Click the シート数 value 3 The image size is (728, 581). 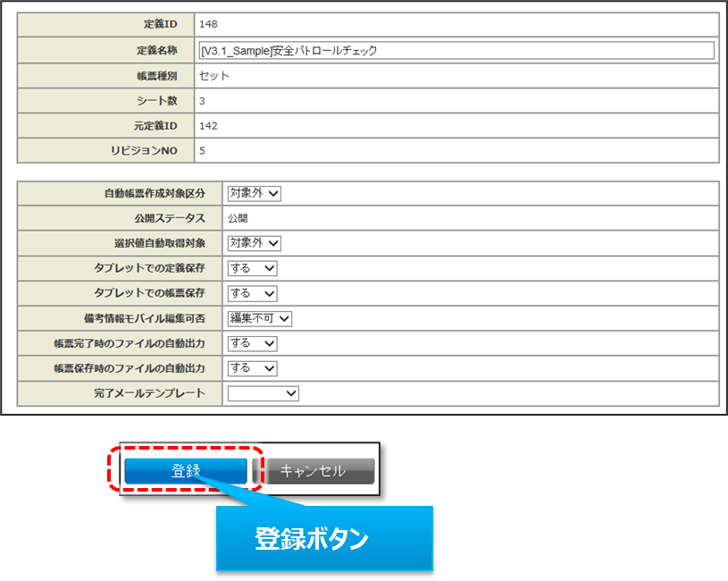[203, 101]
